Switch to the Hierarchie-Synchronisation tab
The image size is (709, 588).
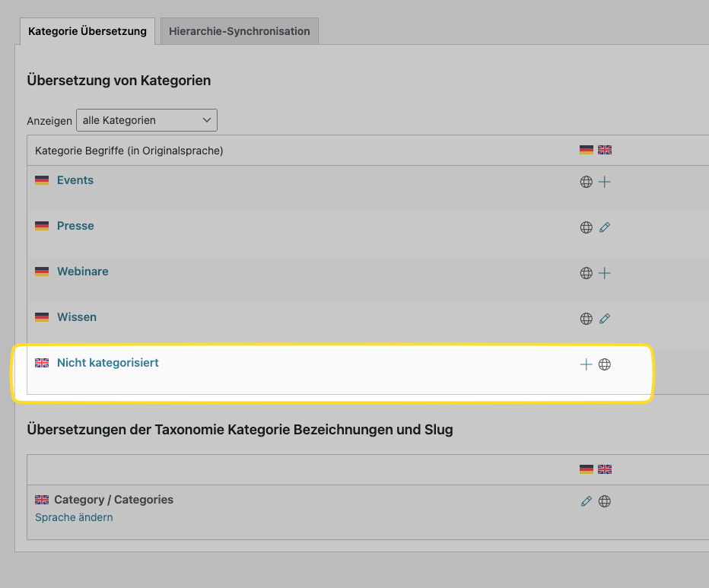click(x=240, y=31)
